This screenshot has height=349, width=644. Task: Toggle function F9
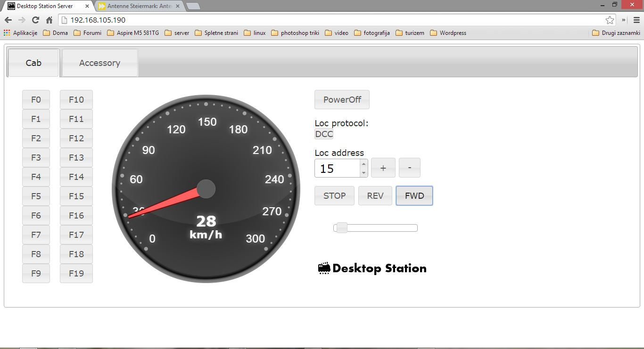point(36,274)
